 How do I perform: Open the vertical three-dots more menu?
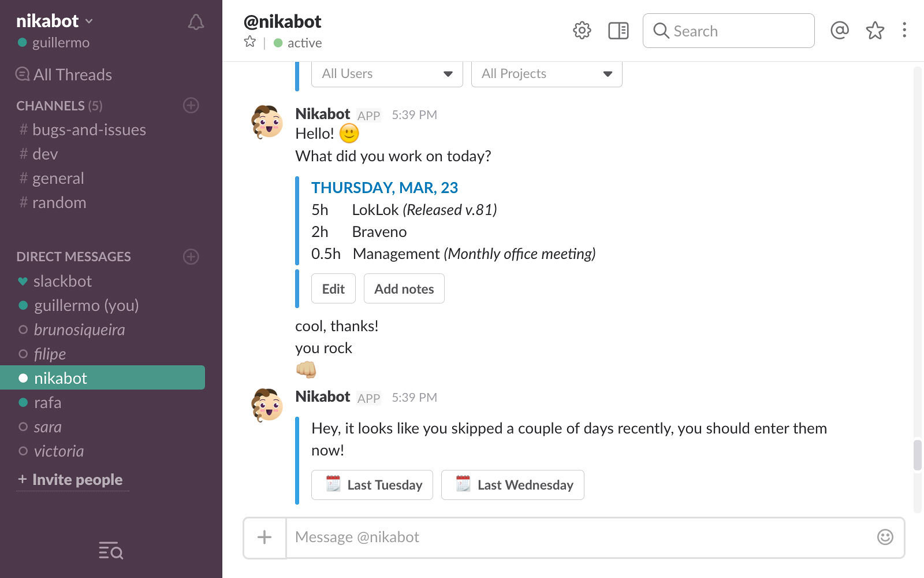click(904, 30)
